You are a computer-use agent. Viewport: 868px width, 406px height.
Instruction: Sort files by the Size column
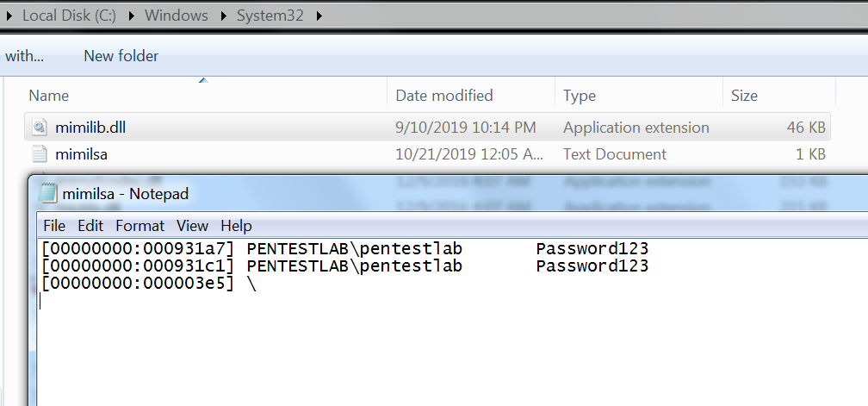tap(745, 96)
